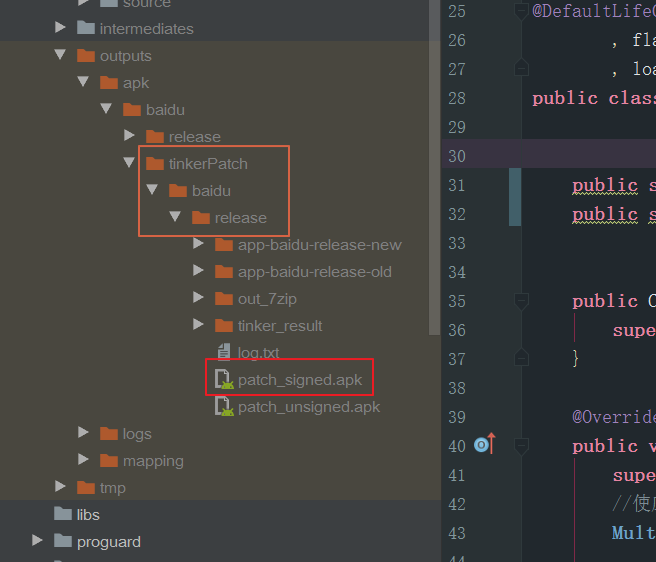Toggle code fold marker at line 35

click(x=520, y=301)
